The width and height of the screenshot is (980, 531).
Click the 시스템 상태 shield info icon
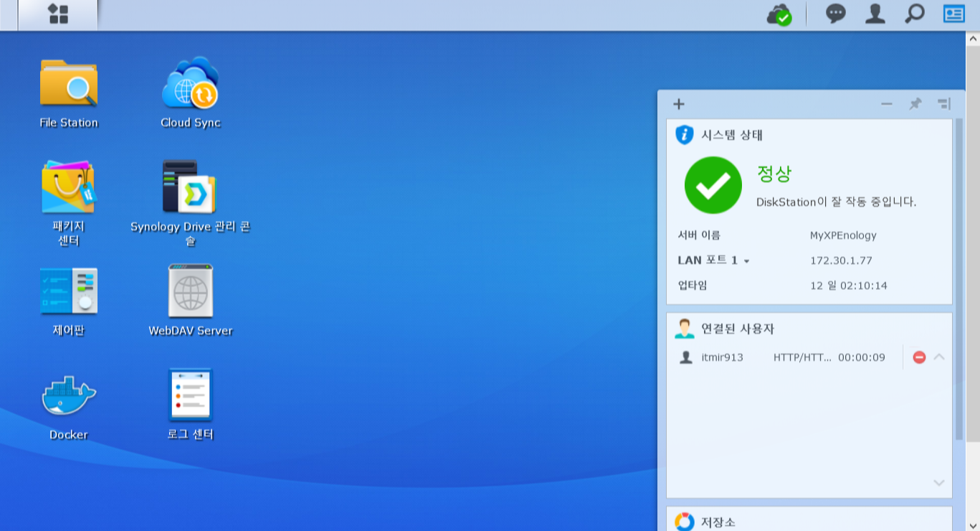tap(685, 135)
